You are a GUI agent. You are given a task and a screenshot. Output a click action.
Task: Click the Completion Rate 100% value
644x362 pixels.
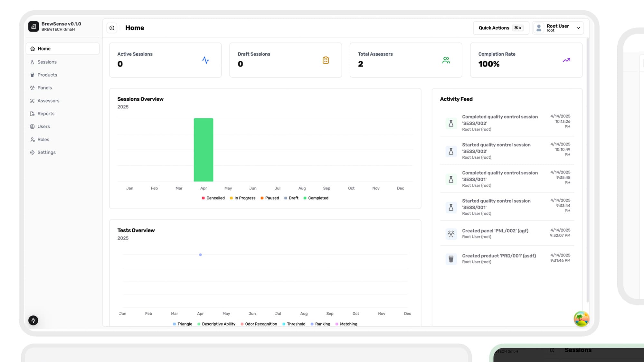point(489,64)
